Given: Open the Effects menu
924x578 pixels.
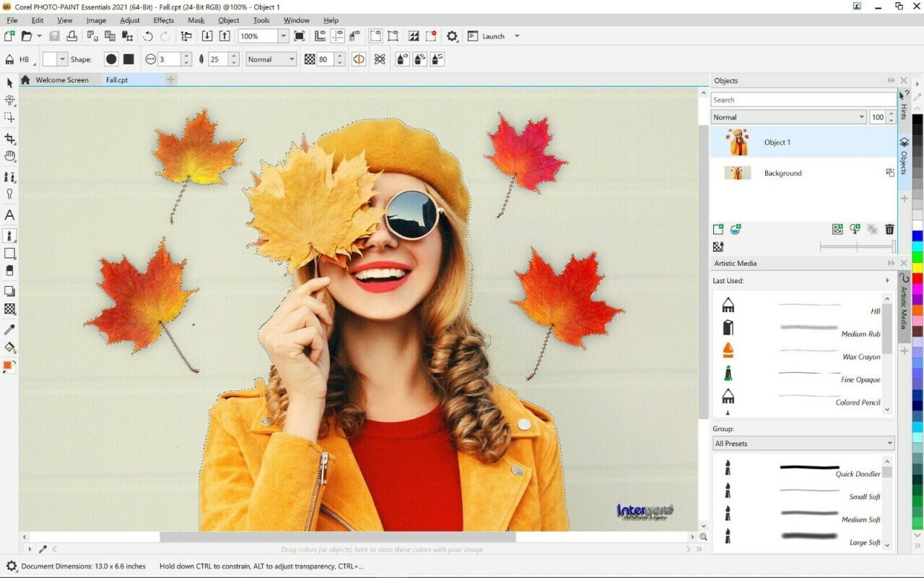Looking at the screenshot, I should coord(163,20).
